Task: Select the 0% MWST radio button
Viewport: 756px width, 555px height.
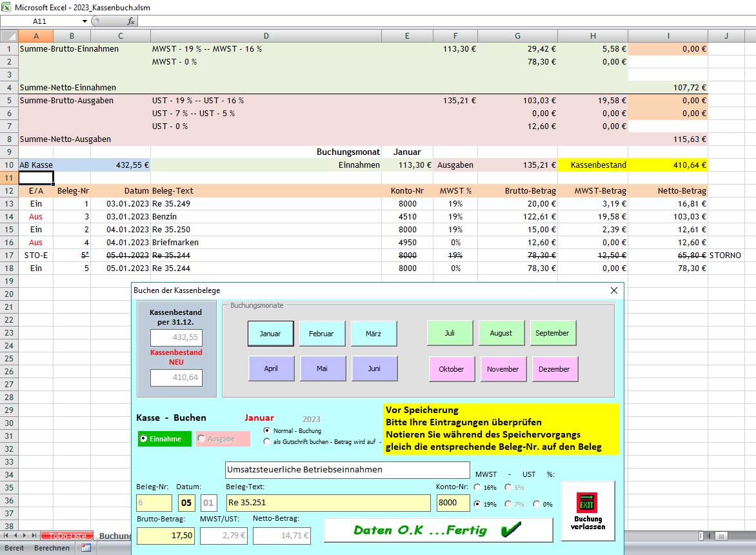Action: [537, 504]
